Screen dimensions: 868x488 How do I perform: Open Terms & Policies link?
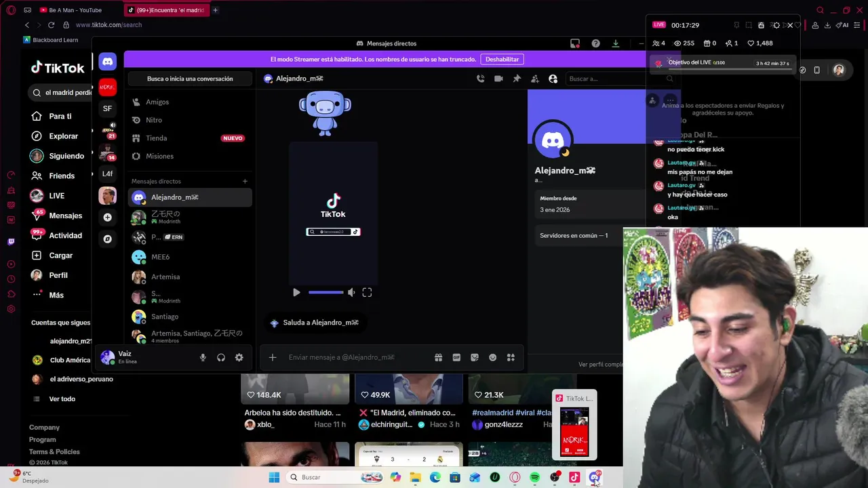click(x=54, y=451)
